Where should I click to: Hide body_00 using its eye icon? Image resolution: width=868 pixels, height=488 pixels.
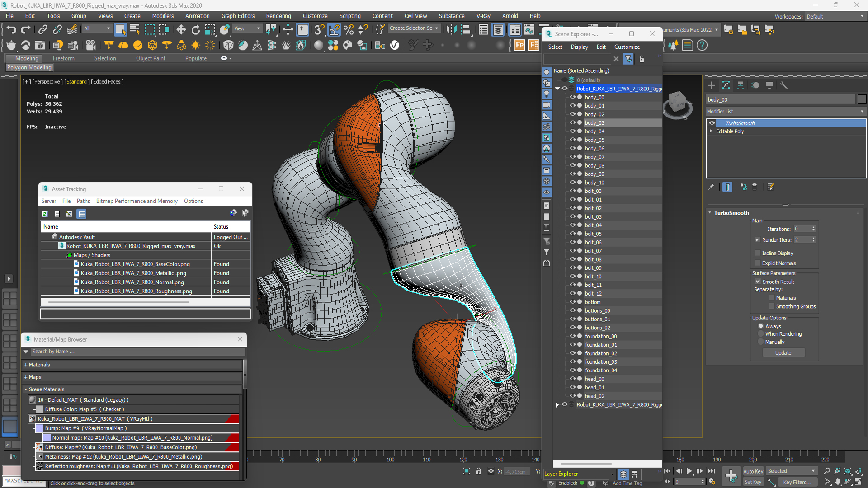(572, 97)
